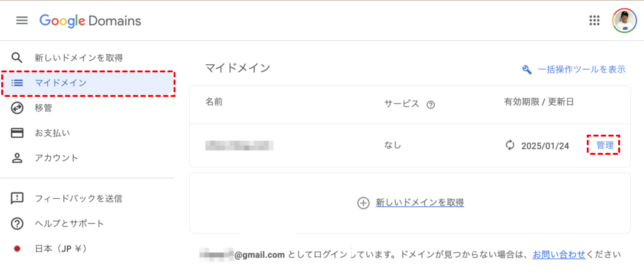Open the hamburger main menu

click(22, 21)
